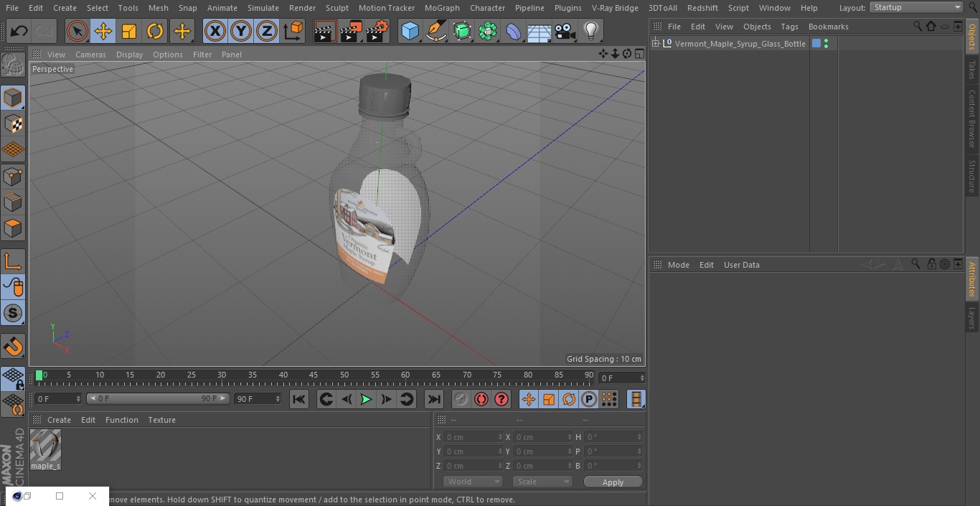Image resolution: width=980 pixels, height=506 pixels.
Task: Open Object Manager Bookmarks menu
Action: pyautogui.click(x=828, y=27)
